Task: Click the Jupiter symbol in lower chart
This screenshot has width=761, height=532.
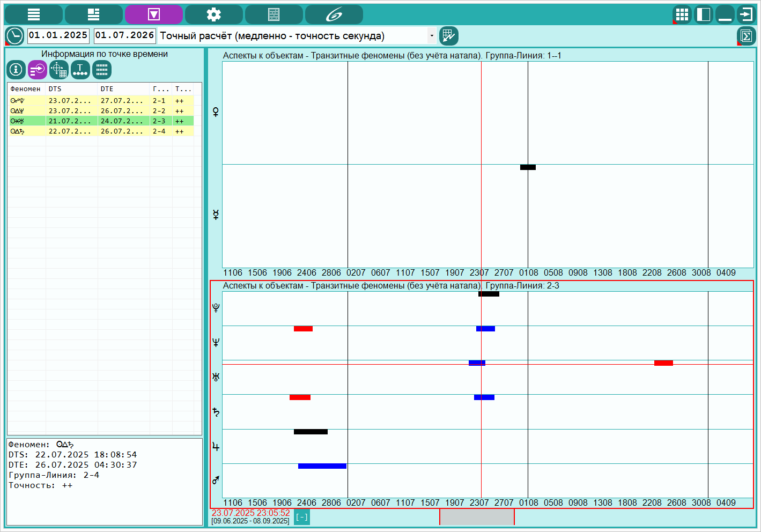Action: coord(216,446)
